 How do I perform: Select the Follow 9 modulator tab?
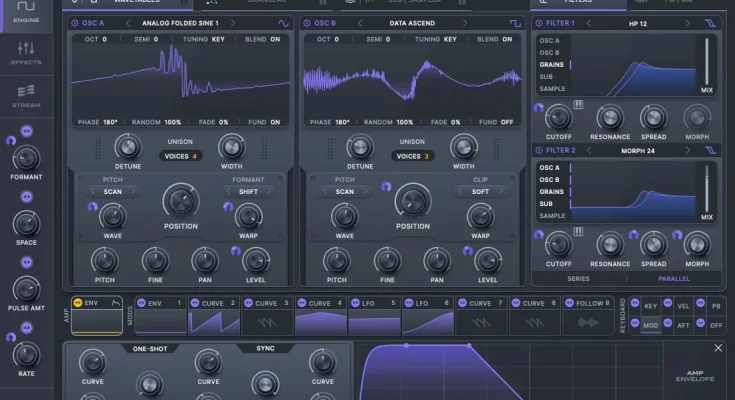click(586, 303)
